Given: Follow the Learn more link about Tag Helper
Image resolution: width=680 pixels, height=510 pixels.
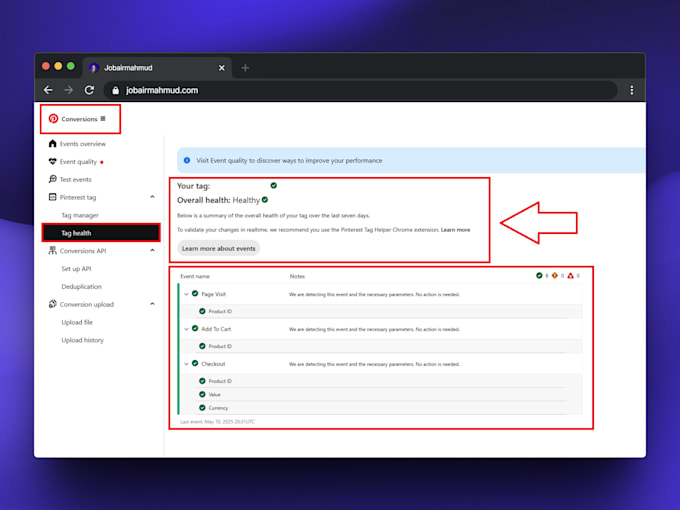Looking at the screenshot, I should pos(455,230).
